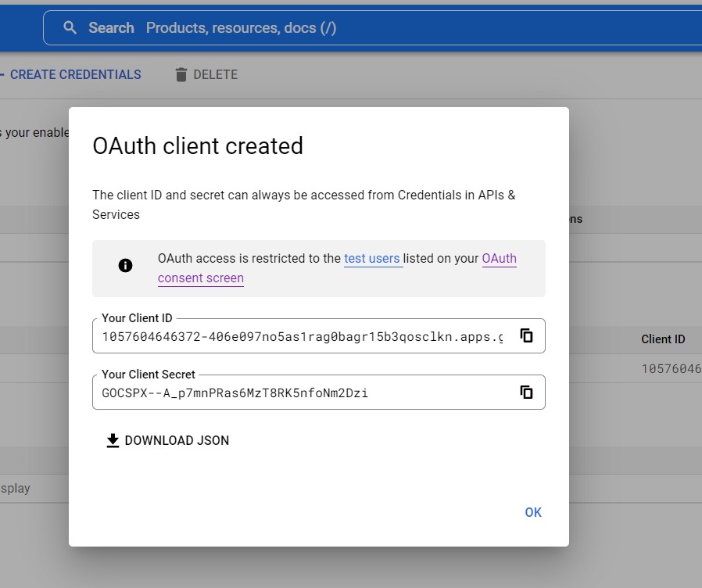The width and height of the screenshot is (702, 588).
Task: Click inside the Search products field
Action: [235, 27]
